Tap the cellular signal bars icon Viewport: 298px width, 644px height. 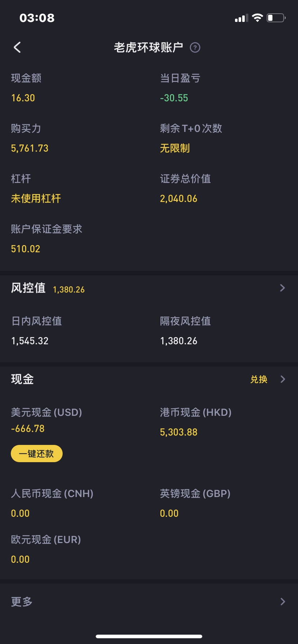pyautogui.click(x=241, y=18)
